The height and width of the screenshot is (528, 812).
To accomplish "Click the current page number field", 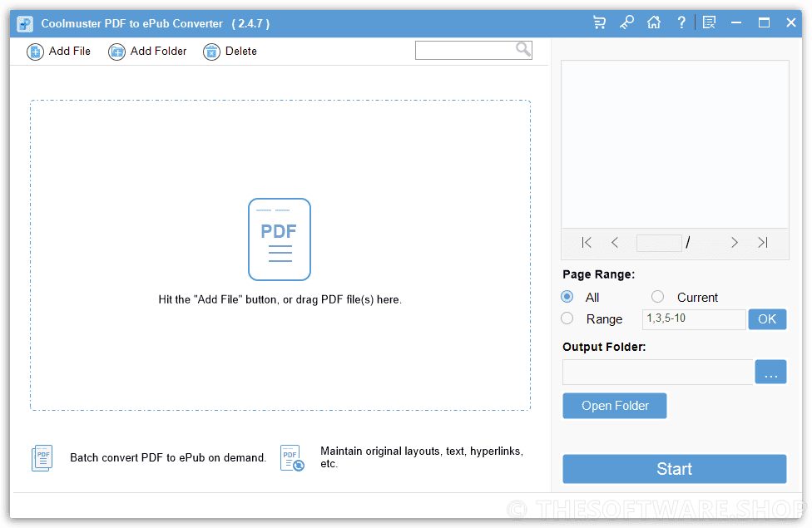I will pos(659,243).
